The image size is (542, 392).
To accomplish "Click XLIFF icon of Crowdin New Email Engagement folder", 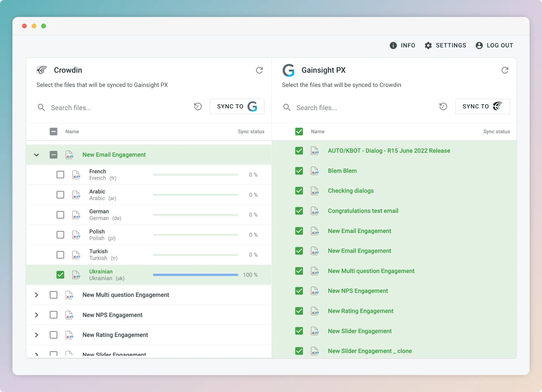I will click(x=69, y=155).
